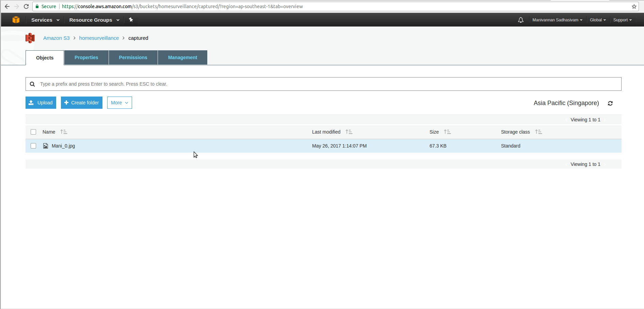The height and width of the screenshot is (309, 644).
Task: Check the select-all checkbox in header
Action: click(x=33, y=132)
